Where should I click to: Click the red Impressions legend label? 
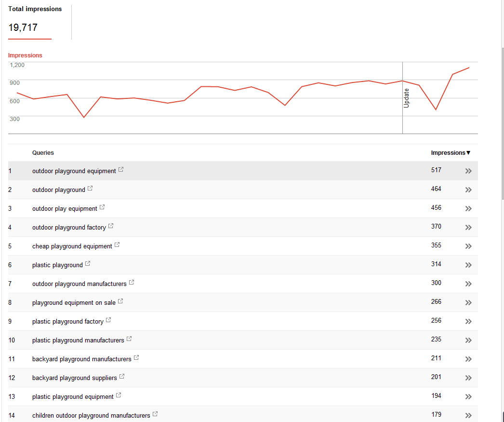point(25,55)
